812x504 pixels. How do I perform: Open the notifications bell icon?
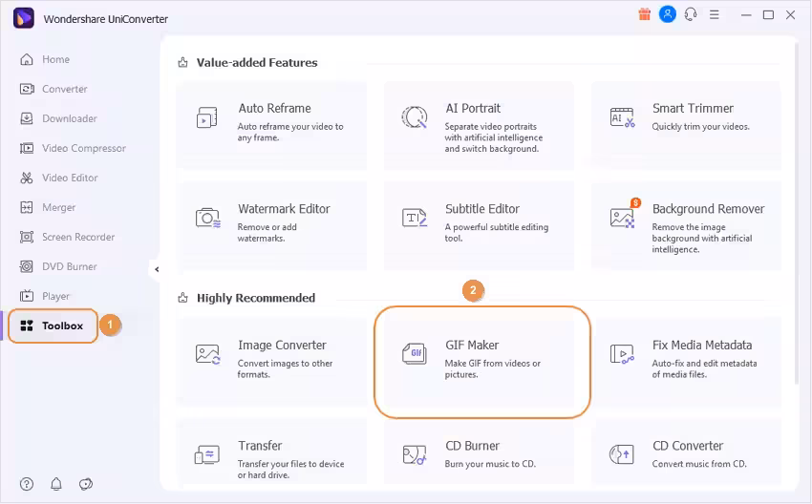(56, 484)
